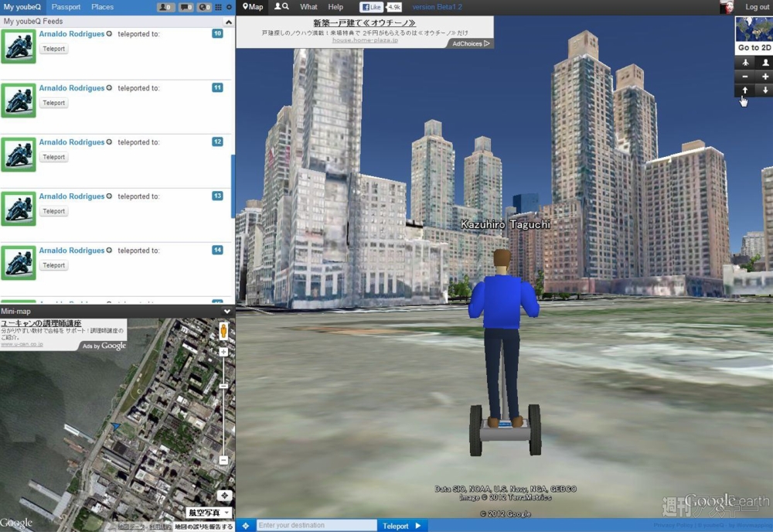Zoom in the mini-map with its plus button
Screen dimensions: 773x532
point(223,352)
